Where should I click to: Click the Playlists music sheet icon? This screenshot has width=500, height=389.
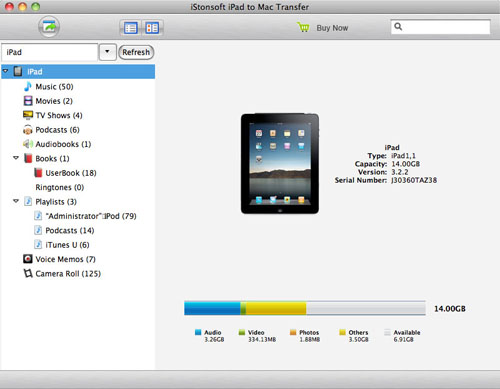pyautogui.click(x=28, y=201)
